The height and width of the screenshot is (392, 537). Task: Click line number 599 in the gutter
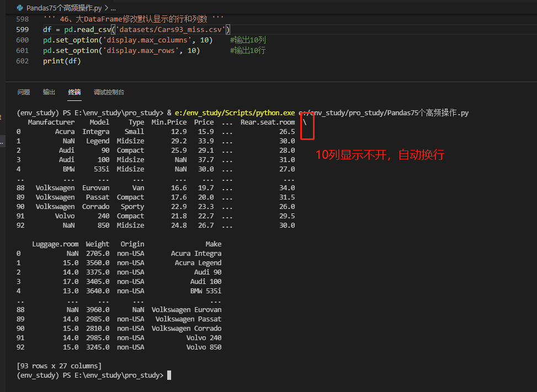[22, 30]
